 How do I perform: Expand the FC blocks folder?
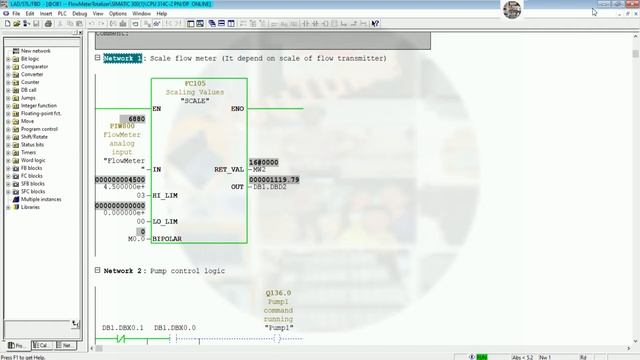[x=8, y=176]
